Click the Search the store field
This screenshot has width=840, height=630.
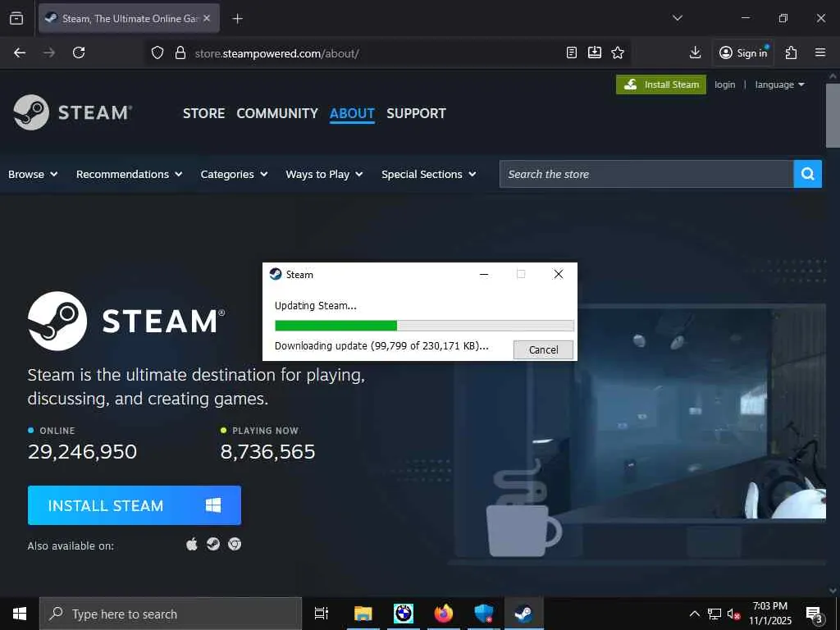(646, 174)
